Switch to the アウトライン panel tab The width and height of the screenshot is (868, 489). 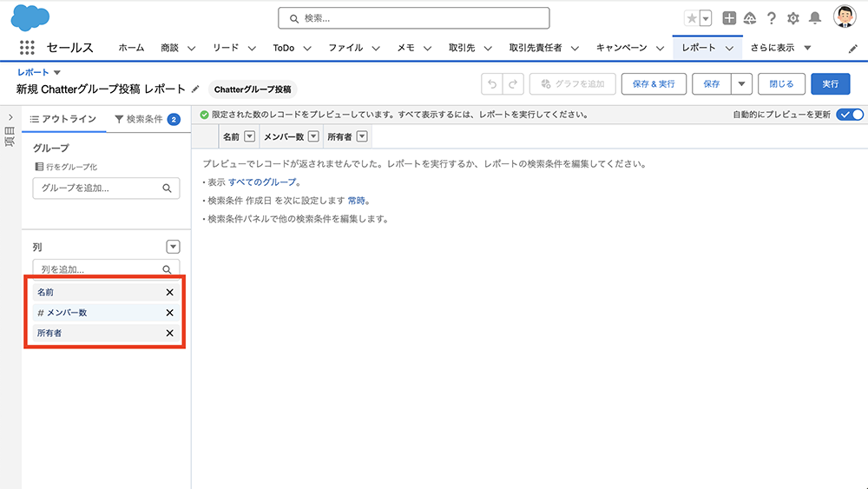click(x=63, y=119)
